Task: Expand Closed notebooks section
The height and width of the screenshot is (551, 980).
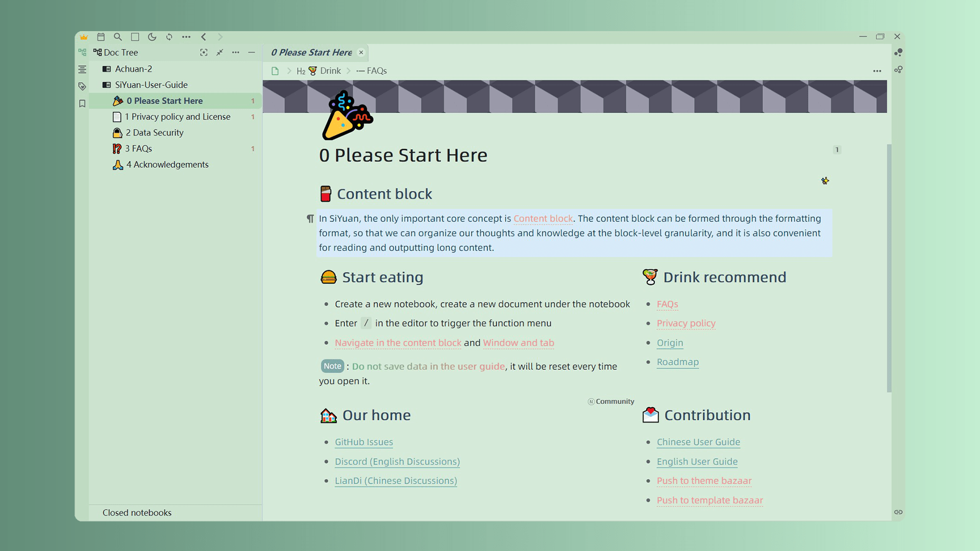Action: tap(137, 513)
